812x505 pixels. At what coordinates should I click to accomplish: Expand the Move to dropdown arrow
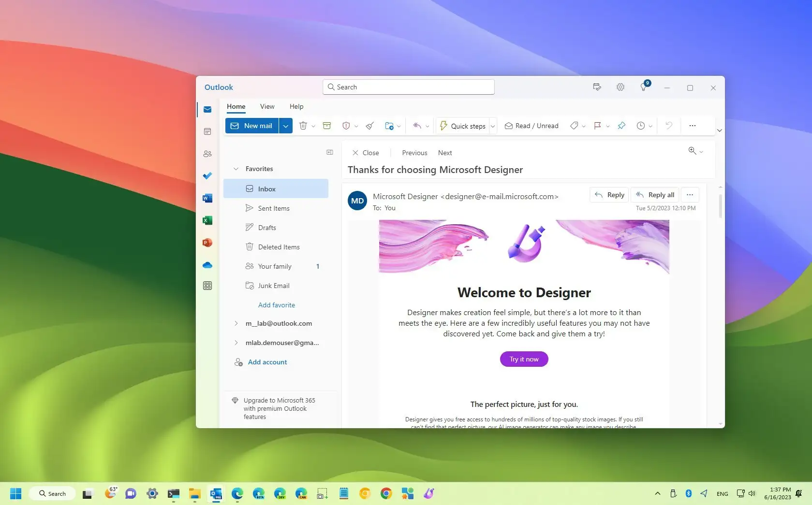[399, 126]
